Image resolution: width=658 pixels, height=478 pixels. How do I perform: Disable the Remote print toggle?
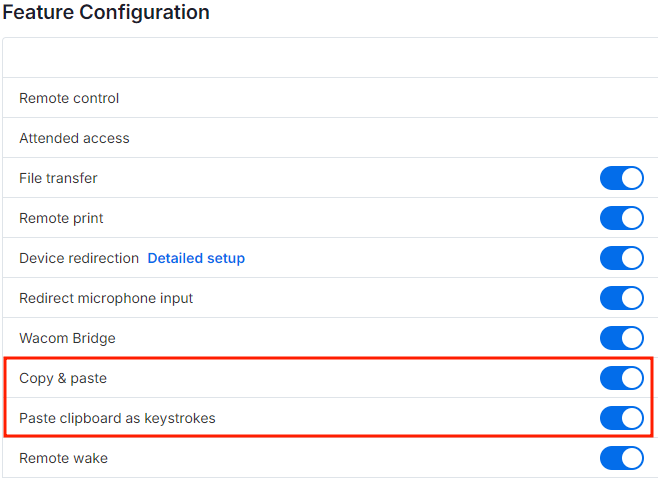621,218
